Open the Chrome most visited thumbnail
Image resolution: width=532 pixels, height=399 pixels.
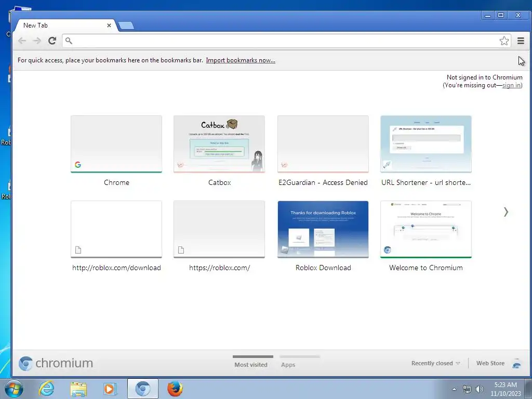click(116, 144)
